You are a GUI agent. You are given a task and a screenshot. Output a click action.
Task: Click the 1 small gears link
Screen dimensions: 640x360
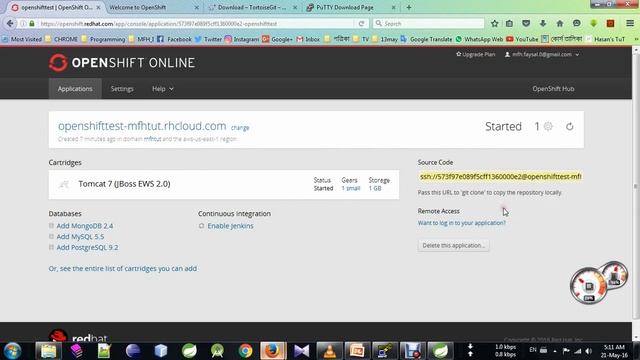pyautogui.click(x=351, y=188)
